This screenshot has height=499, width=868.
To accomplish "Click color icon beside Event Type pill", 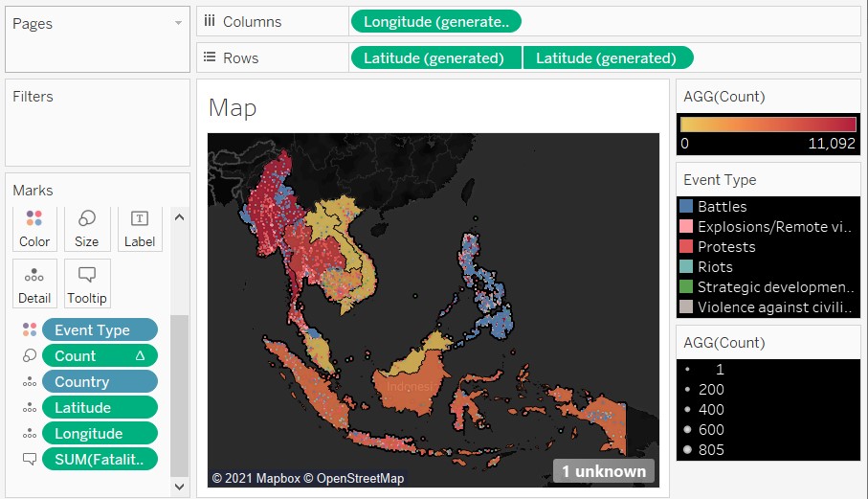I will (x=29, y=330).
